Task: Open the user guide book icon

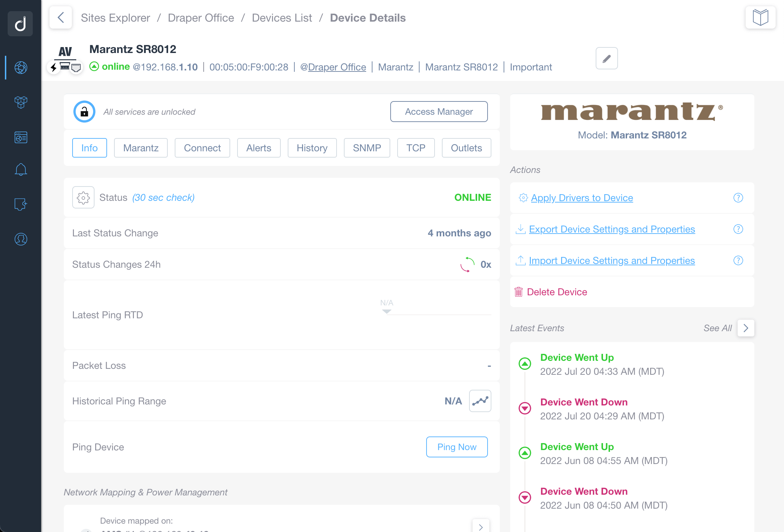Action: 760,17
